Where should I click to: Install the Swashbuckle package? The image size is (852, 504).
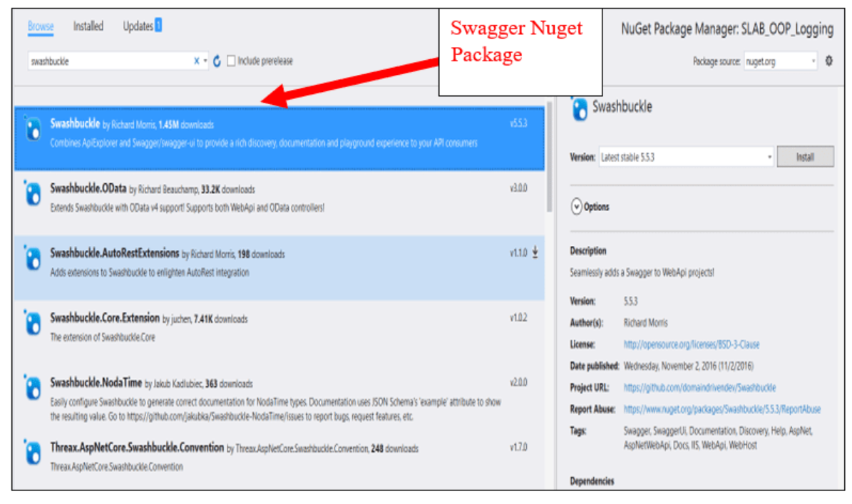(805, 156)
